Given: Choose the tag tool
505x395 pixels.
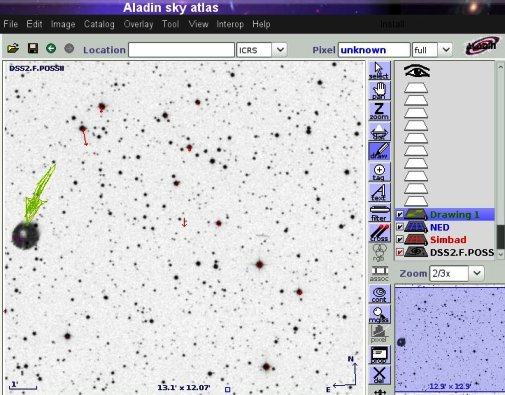Looking at the screenshot, I should click(379, 172).
